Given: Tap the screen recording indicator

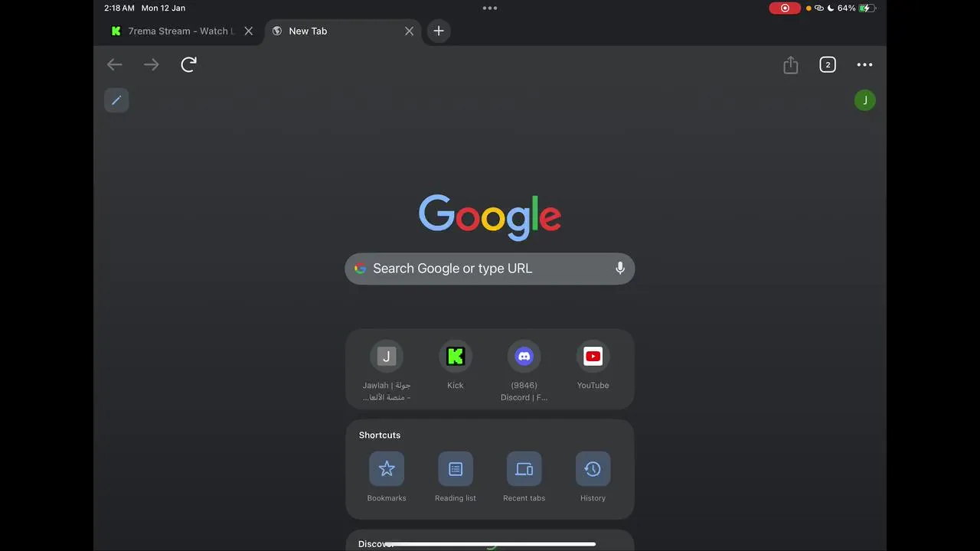Looking at the screenshot, I should [x=785, y=8].
